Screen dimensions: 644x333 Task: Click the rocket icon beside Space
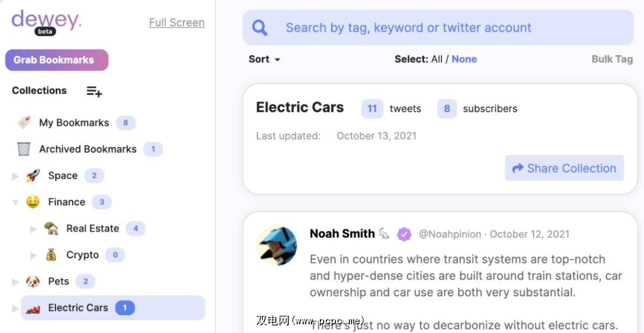pos(33,175)
